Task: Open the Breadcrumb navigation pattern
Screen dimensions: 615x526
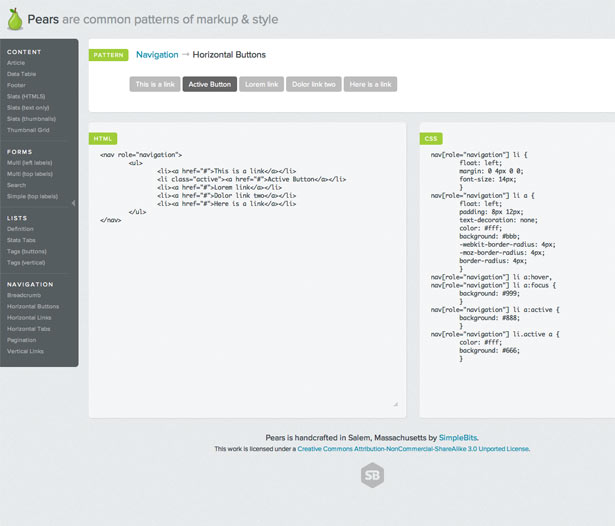Action: click(24, 295)
